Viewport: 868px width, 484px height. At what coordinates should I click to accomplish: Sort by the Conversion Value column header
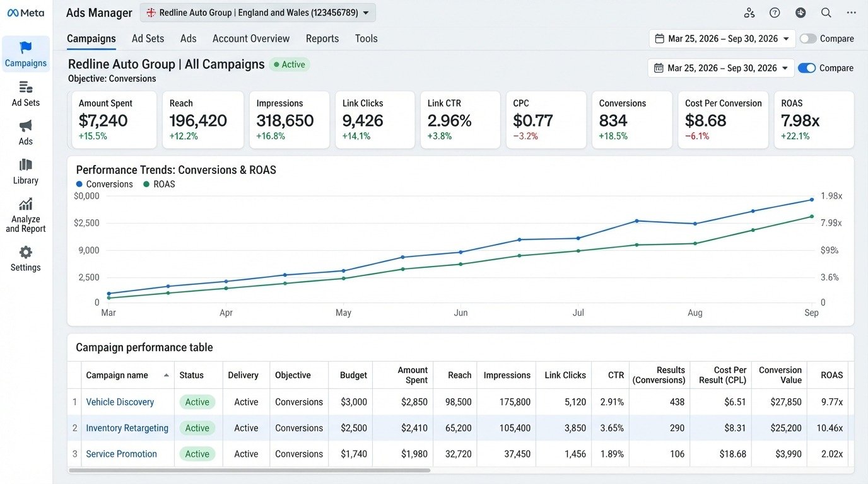(x=780, y=375)
